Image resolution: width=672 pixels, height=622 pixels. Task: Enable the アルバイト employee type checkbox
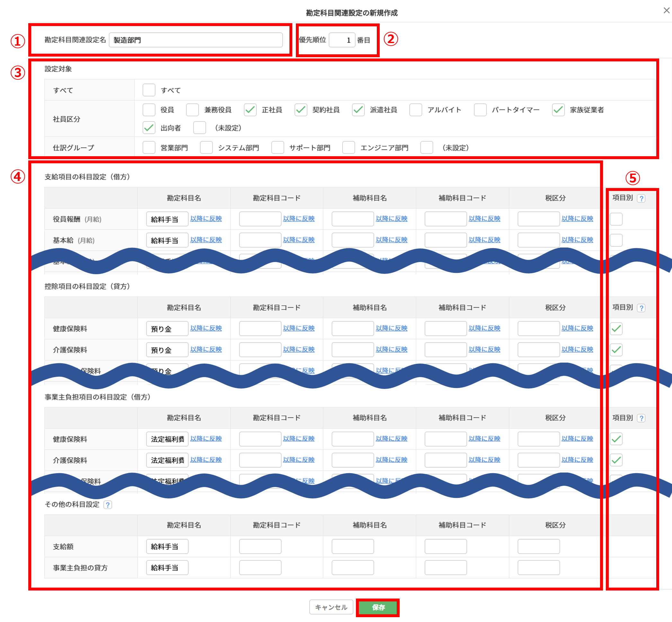point(416,110)
